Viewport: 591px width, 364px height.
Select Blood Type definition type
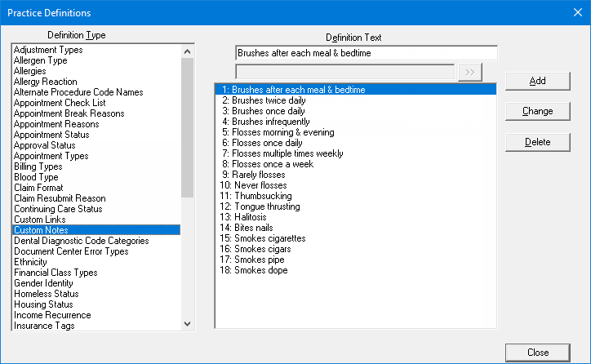tap(36, 177)
